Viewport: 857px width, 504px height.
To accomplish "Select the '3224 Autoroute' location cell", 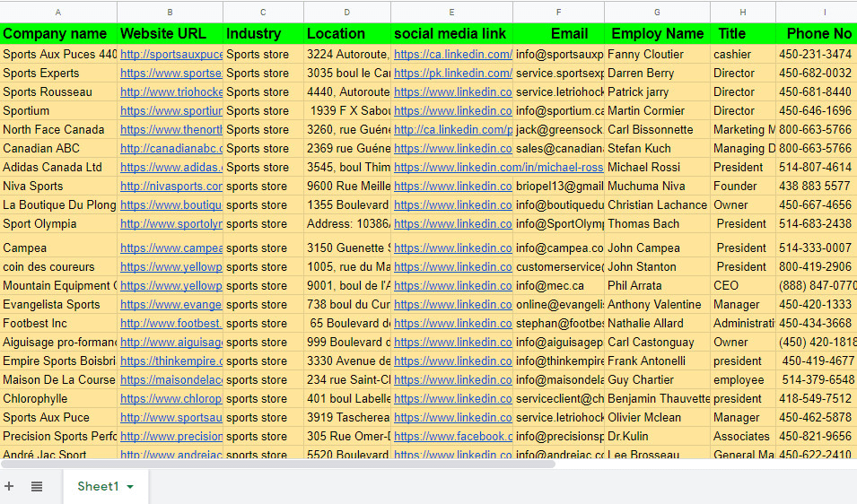I will point(347,55).
